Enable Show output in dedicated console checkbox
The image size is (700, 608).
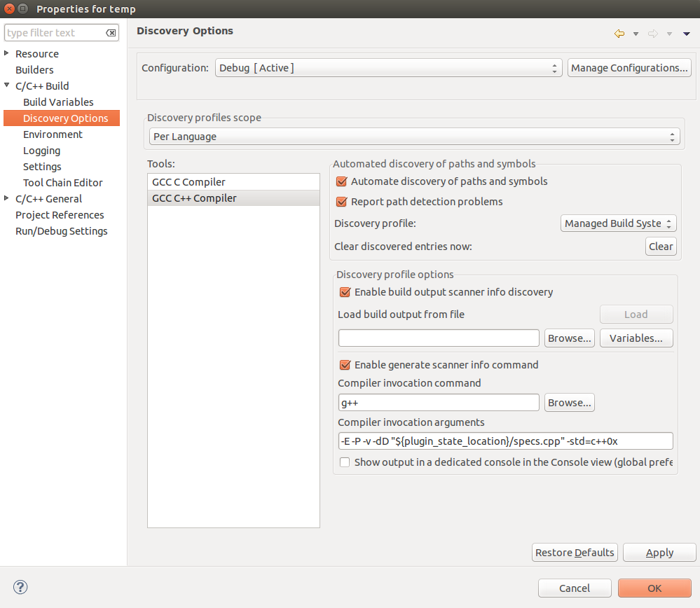tap(345, 462)
